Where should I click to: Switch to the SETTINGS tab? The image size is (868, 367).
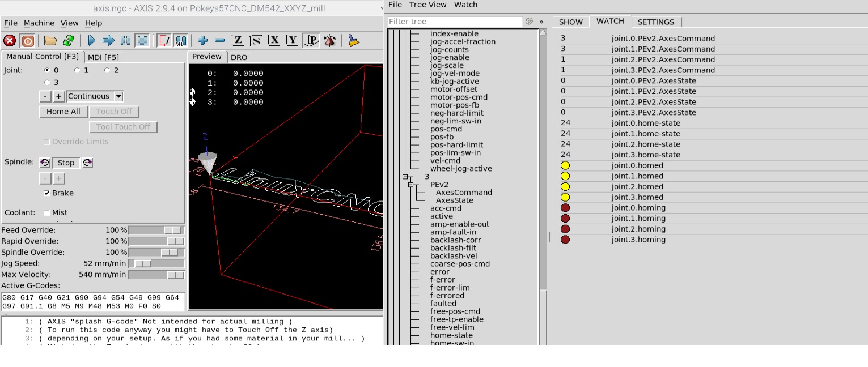click(x=656, y=22)
